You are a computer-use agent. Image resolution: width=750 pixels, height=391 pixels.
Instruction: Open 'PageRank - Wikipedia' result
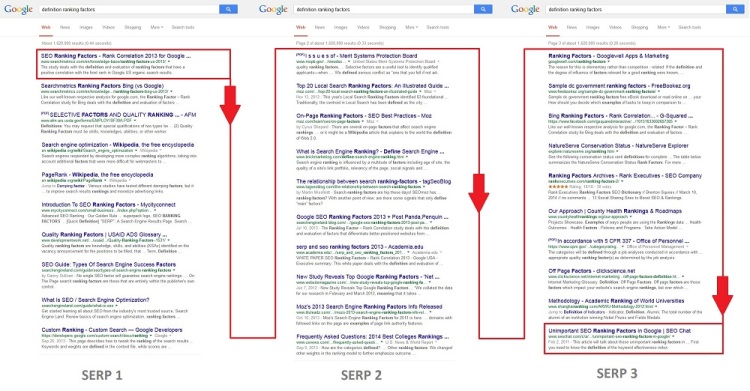point(97,175)
